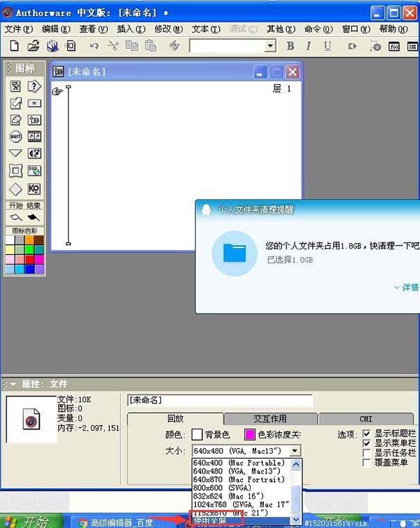Screen dimensions: 420x528
Task: Enable 覆盖菜单 checkbox
Action: [367, 463]
